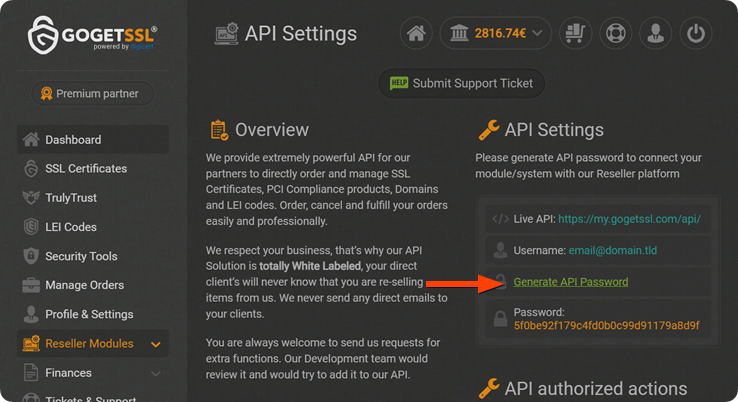Click the Manage Orders briefcase icon
The height and width of the screenshot is (402, 738).
[x=31, y=285]
